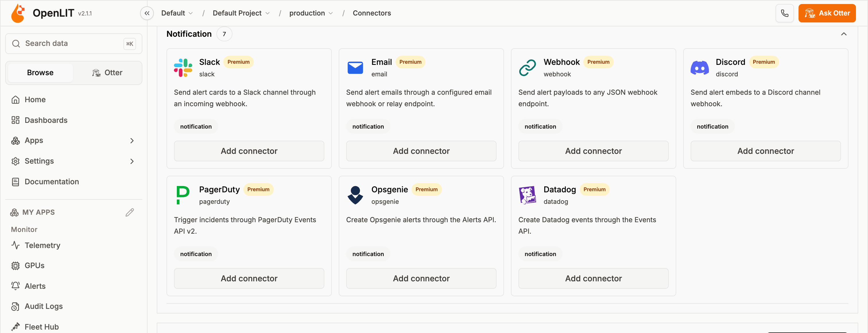Open Documentation from the sidebar

coord(73,182)
